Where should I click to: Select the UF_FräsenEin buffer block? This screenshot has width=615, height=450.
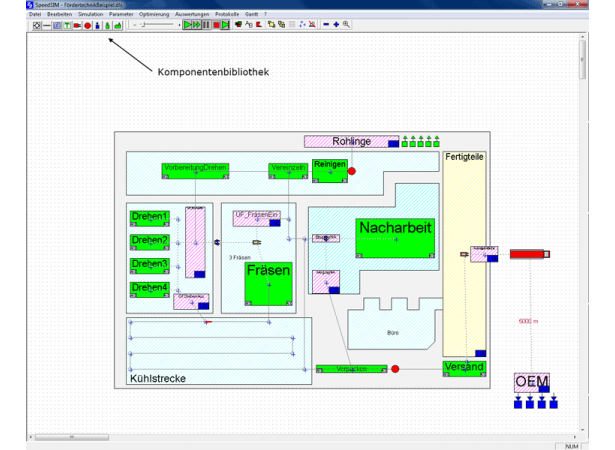click(257, 219)
